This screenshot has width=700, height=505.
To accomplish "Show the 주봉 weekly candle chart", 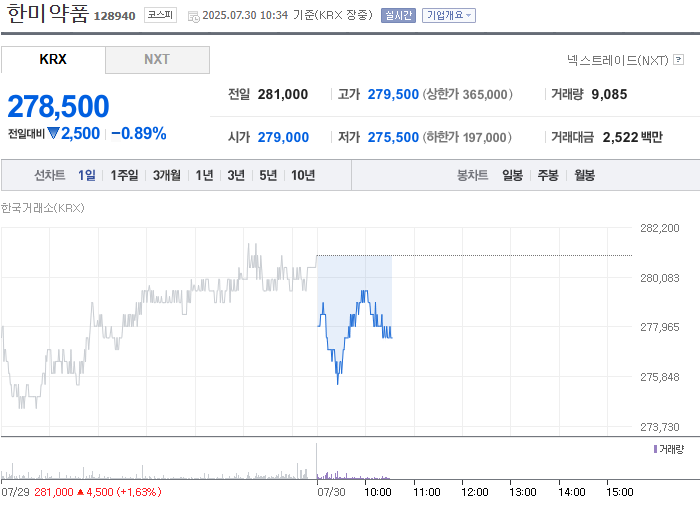I will pos(548,175).
